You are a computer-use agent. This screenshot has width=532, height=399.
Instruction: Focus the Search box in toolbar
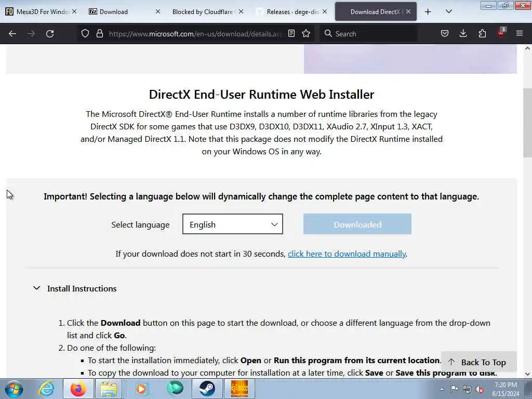[x=368, y=34]
